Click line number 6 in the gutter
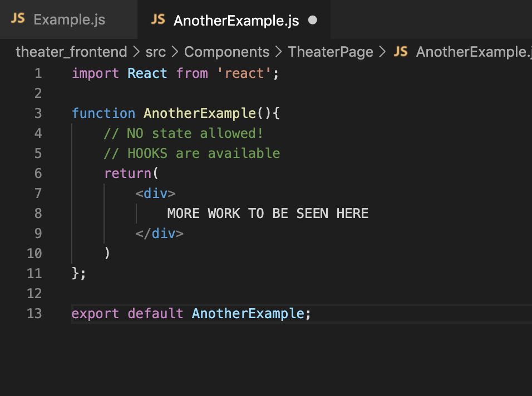 [38, 173]
